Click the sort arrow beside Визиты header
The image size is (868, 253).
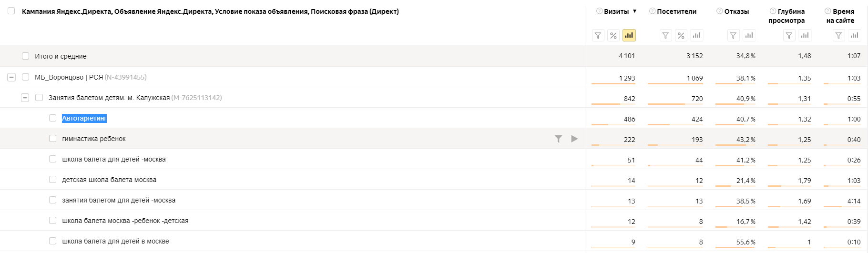pos(634,11)
